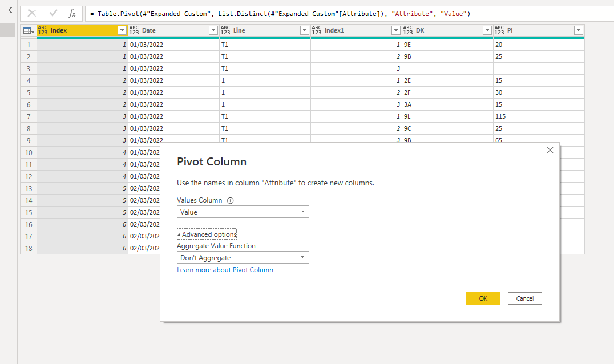Select Line cell T1 in row 7
Image resolution: width=614 pixels, height=364 pixels.
[265, 116]
